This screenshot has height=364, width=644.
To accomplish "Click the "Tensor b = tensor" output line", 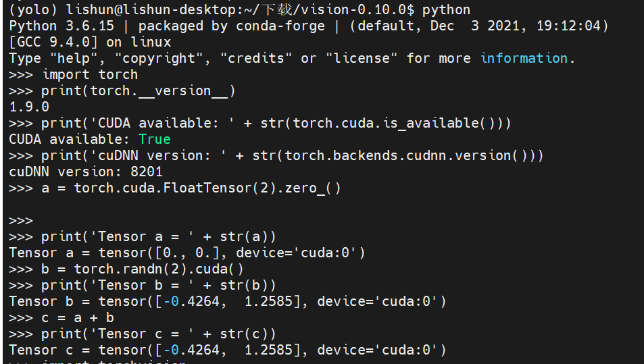I will 228,301.
